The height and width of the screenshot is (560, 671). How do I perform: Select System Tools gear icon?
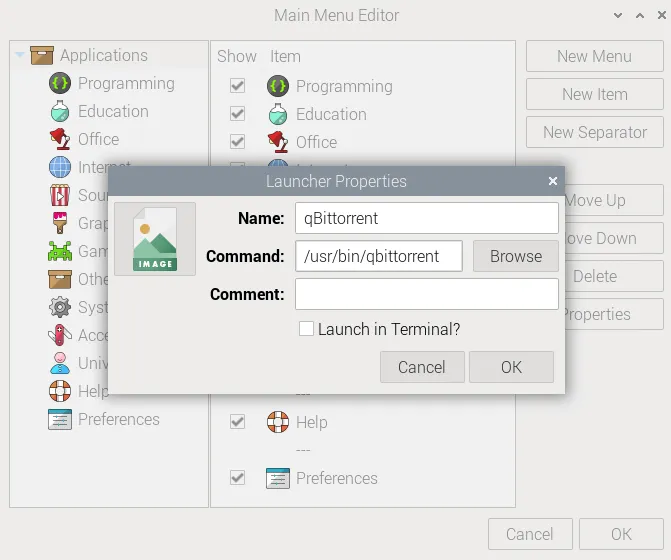(x=60, y=307)
